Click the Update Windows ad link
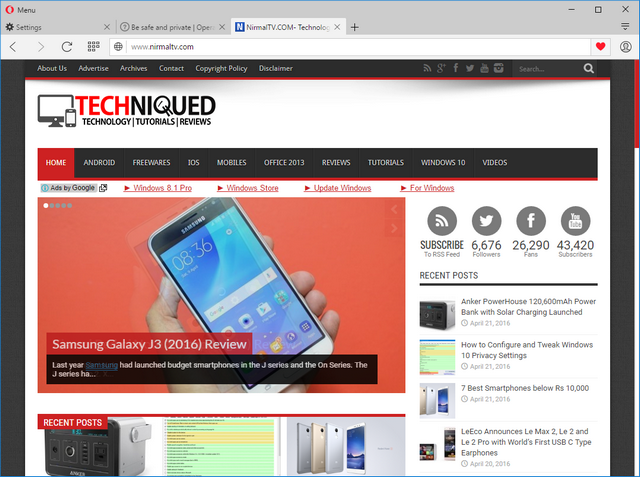The image size is (640, 477). point(338,188)
